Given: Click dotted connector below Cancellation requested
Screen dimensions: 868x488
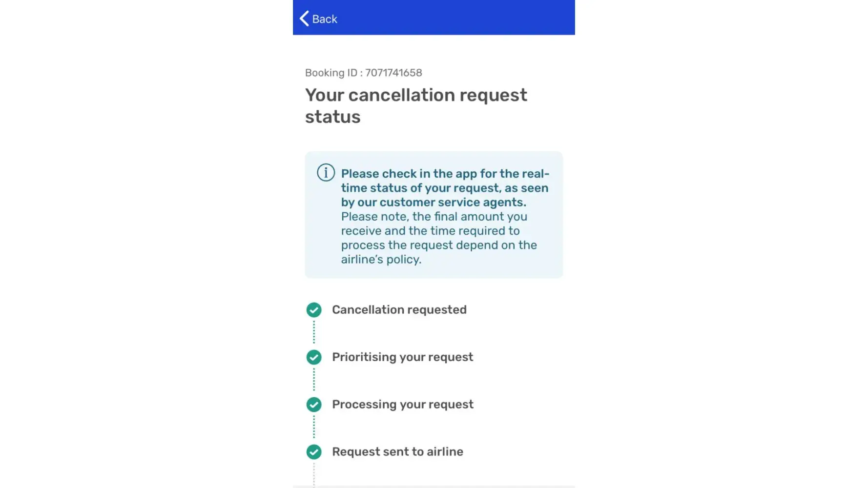Looking at the screenshot, I should (314, 332).
